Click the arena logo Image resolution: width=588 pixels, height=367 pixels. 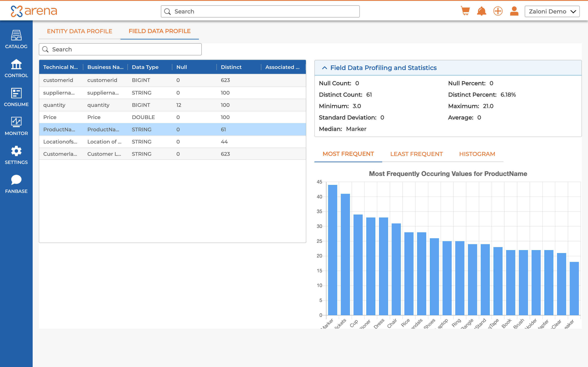coord(34,11)
